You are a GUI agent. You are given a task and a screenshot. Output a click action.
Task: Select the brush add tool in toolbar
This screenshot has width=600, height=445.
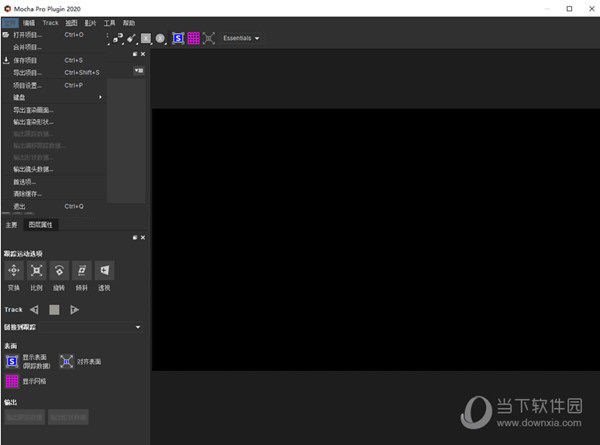131,38
